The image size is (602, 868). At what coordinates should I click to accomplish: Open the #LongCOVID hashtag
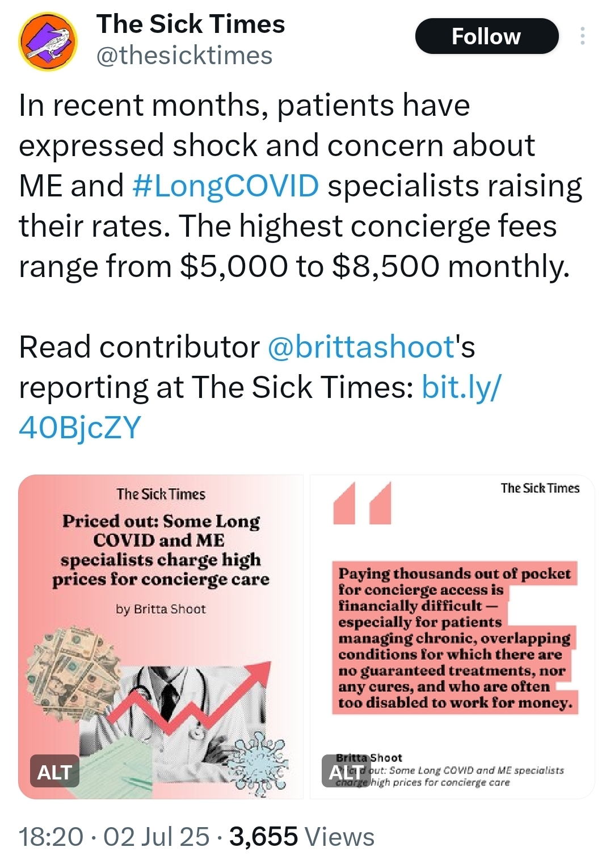225,186
